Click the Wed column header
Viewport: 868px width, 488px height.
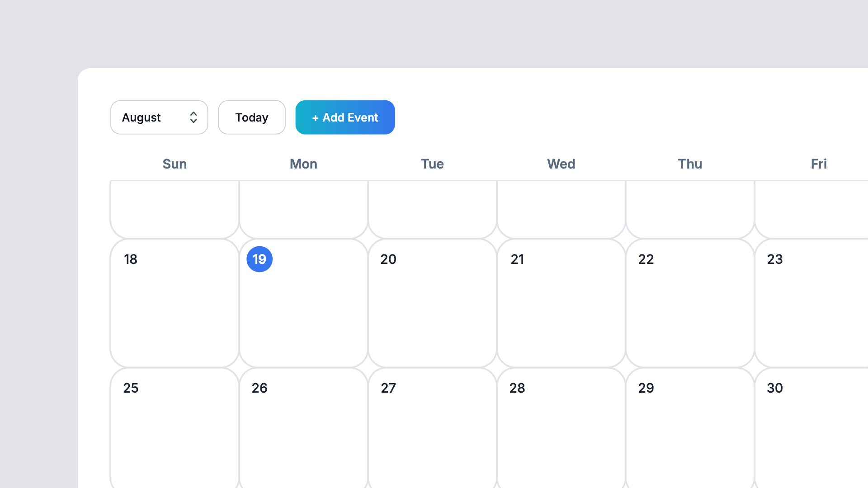561,164
